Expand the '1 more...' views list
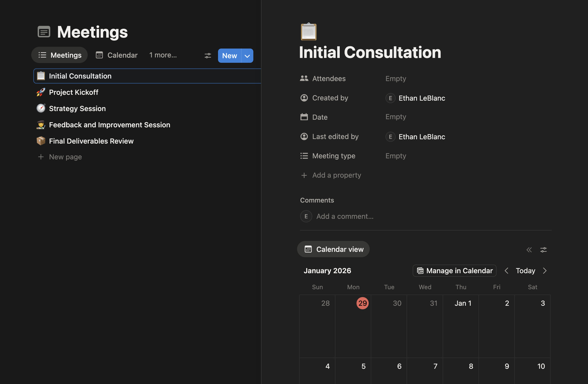Image resolution: width=588 pixels, height=384 pixels. click(x=163, y=55)
